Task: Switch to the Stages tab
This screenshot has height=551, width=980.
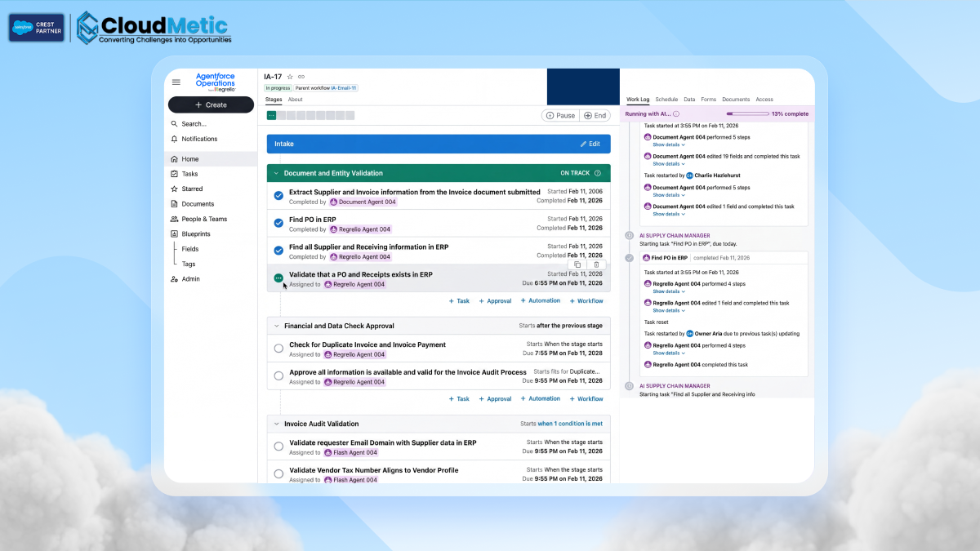Action: tap(274, 100)
